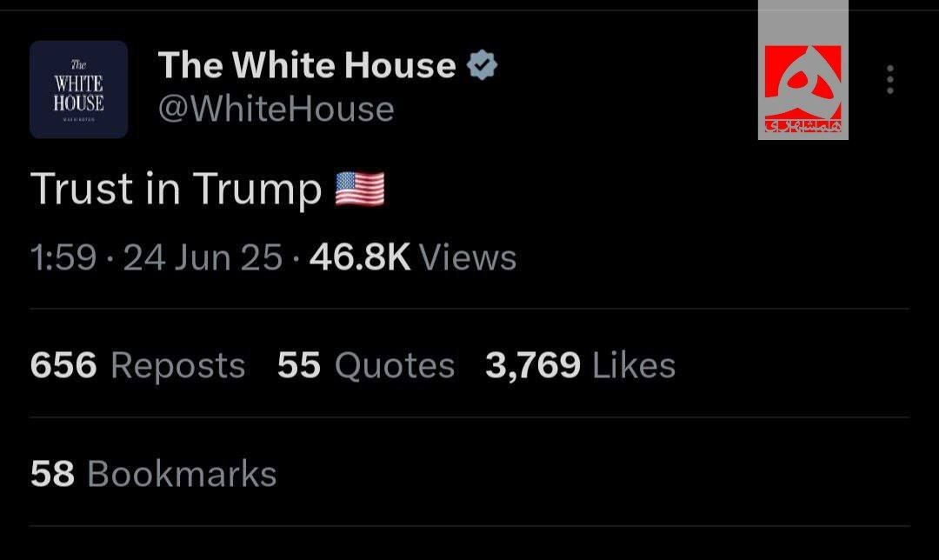Screen dimensions: 939x560
Task: Click the 1:59 timestamp
Action: (63, 257)
